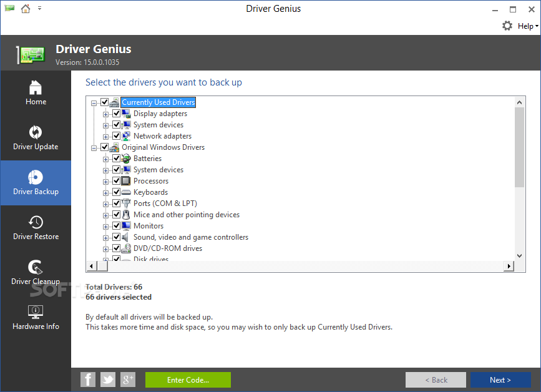Uncheck Monitors checkbox
This screenshot has height=392, width=541.
click(117, 226)
